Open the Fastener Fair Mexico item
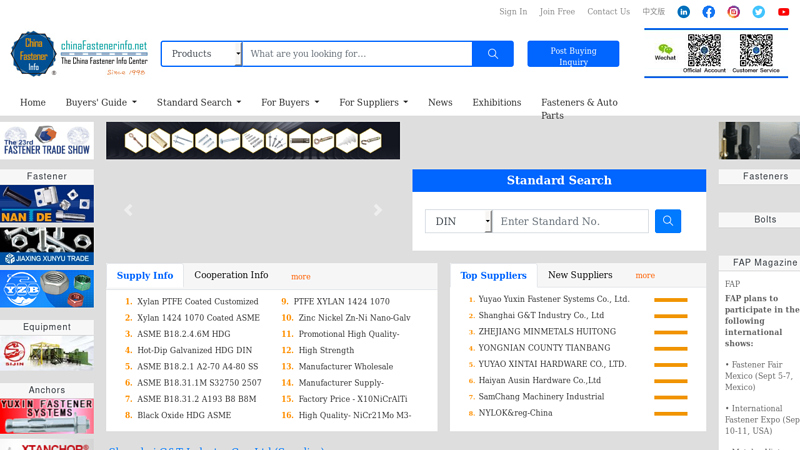Screen dimensions: 800x450 click(760, 376)
